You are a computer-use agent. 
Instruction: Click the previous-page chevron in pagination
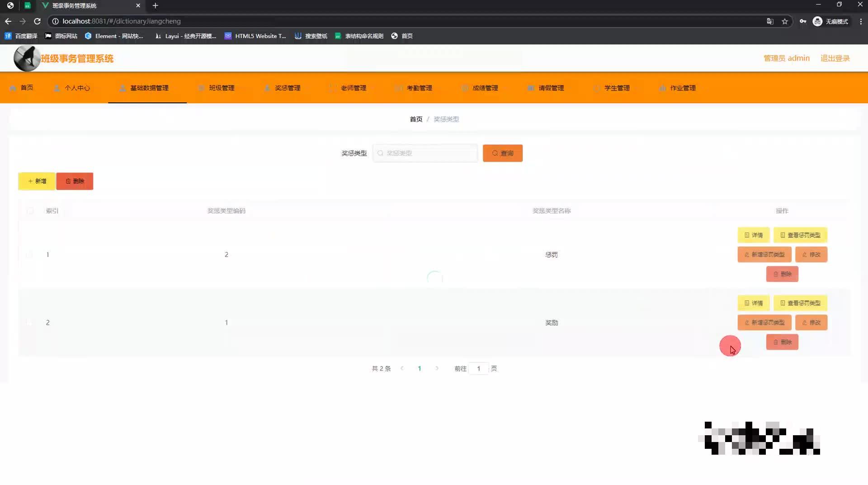402,369
